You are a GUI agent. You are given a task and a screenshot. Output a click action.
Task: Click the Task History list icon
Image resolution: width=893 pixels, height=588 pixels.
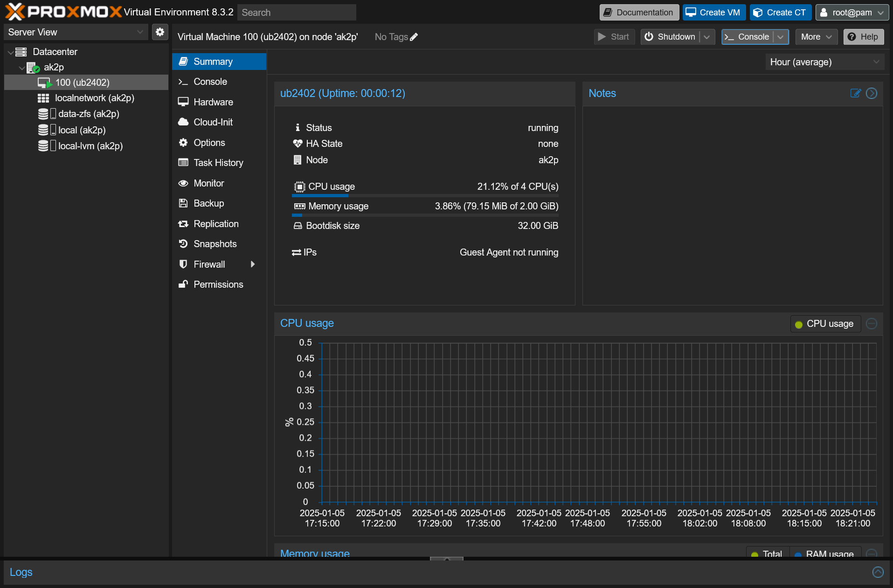click(x=183, y=163)
